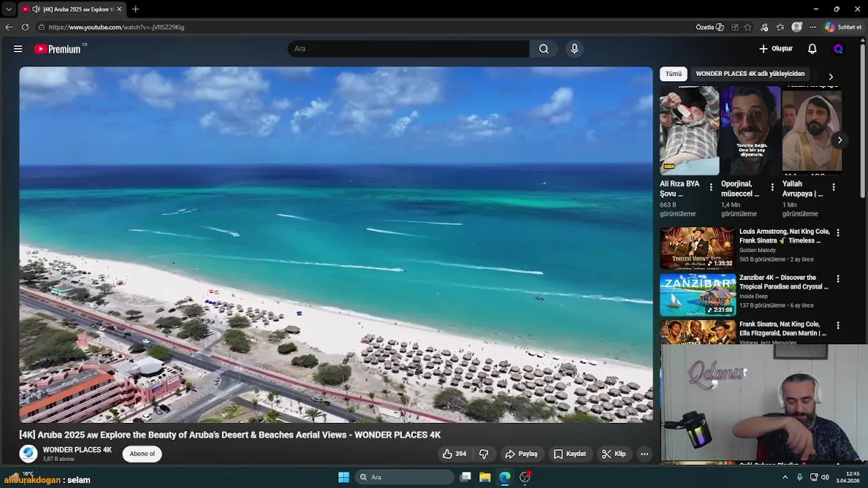868x488 pixels.
Task: Reload the page in browser
Action: tap(25, 27)
